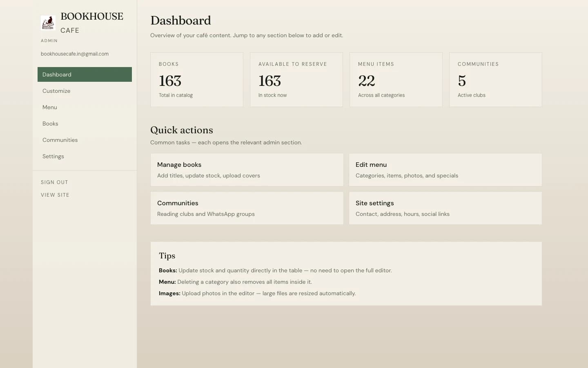Viewport: 588px width, 368px height.
Task: Click the 'Overview of your café content' subtitle
Action: (247, 36)
